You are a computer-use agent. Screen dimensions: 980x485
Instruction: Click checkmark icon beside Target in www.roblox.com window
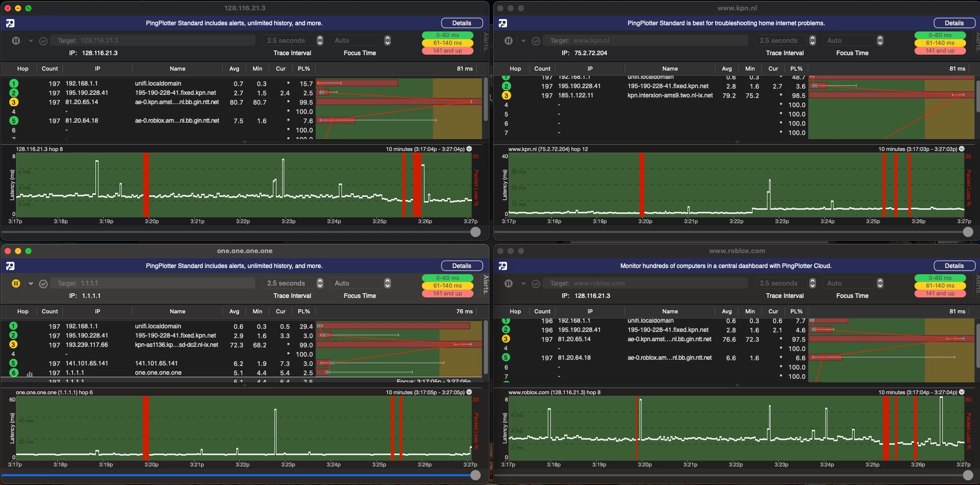[x=536, y=283]
